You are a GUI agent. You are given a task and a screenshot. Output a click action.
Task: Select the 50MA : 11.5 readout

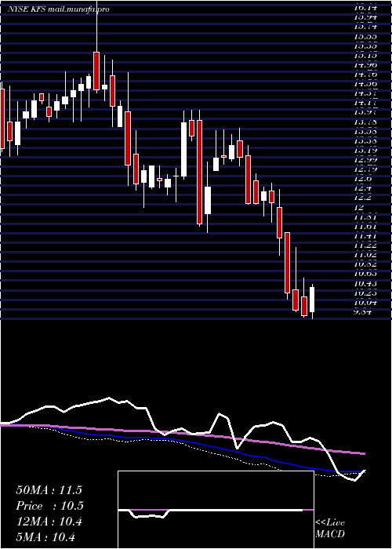click(49, 490)
